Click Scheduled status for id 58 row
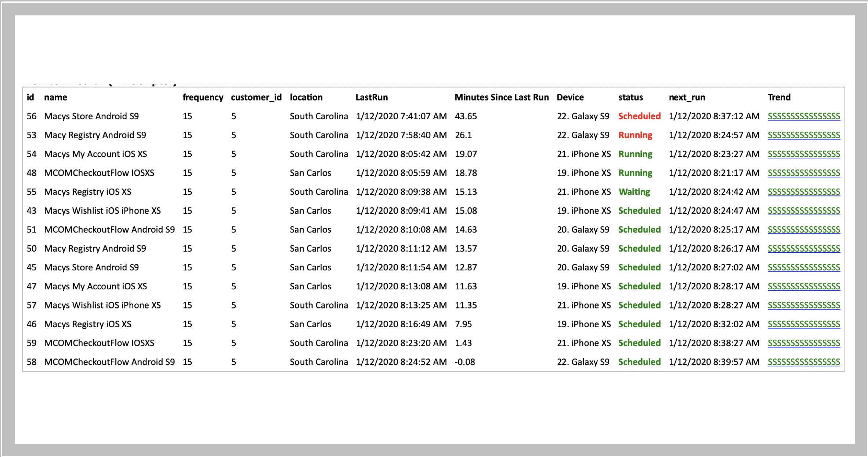The width and height of the screenshot is (868, 457). click(x=639, y=362)
